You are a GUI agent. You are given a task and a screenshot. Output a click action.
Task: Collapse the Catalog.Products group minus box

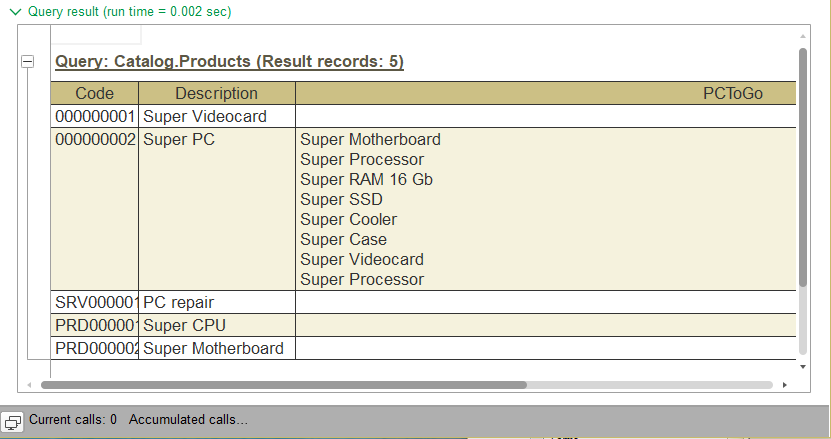tap(27, 62)
